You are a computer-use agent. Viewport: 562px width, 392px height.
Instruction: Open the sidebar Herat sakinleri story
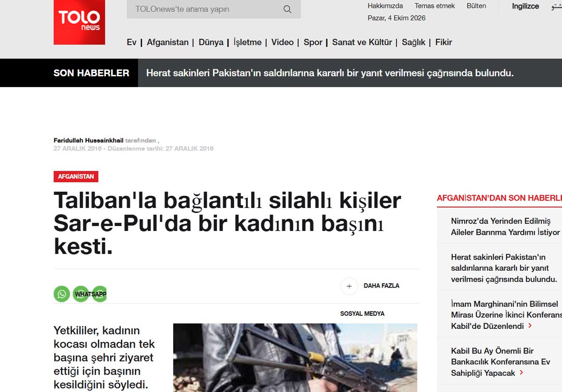[x=504, y=268]
